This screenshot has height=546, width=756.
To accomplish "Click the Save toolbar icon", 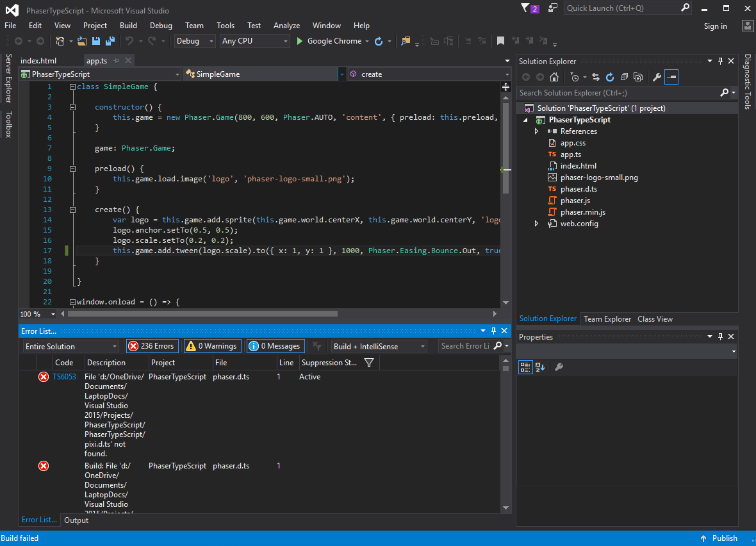I will point(96,41).
